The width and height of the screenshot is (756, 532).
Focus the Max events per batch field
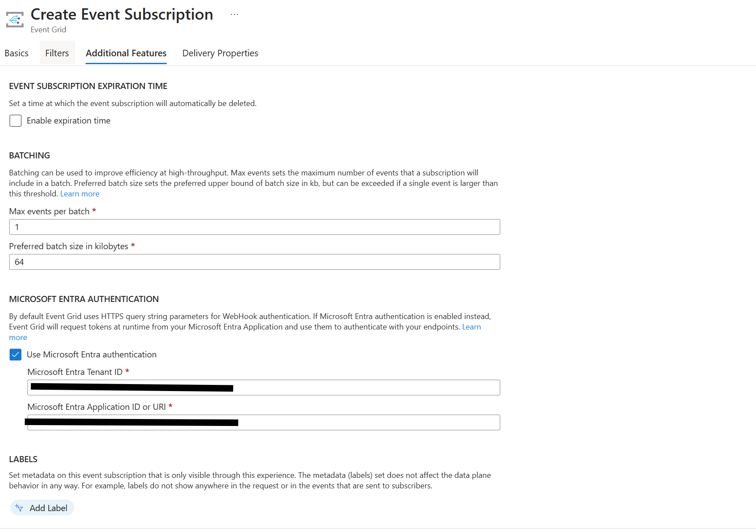(x=254, y=227)
